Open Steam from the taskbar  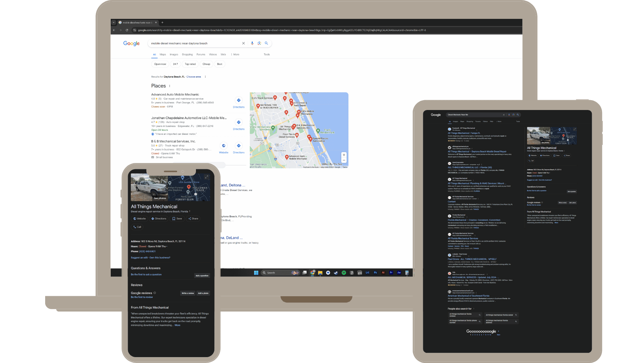(336, 273)
